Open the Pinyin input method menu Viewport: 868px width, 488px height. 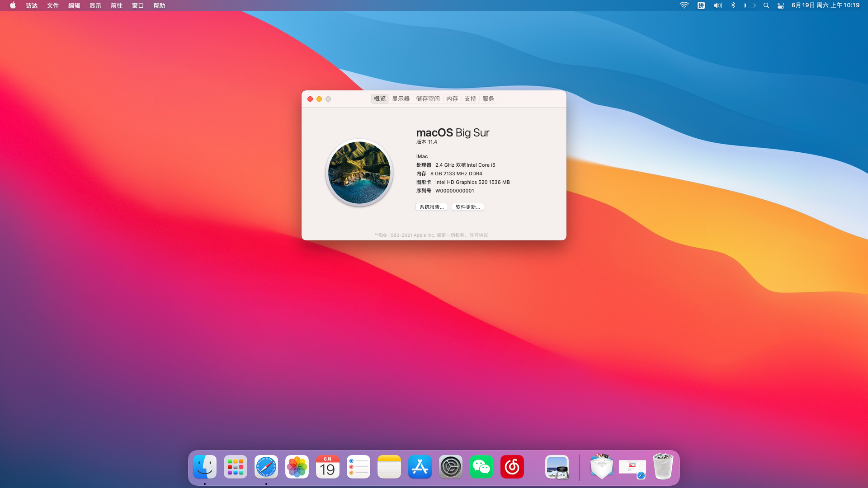[701, 5]
